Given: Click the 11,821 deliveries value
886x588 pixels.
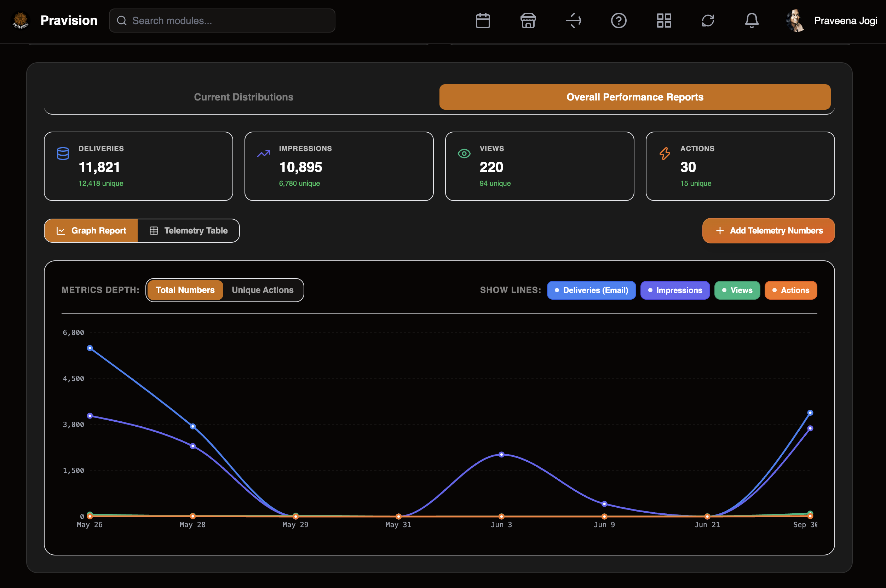Looking at the screenshot, I should point(99,167).
